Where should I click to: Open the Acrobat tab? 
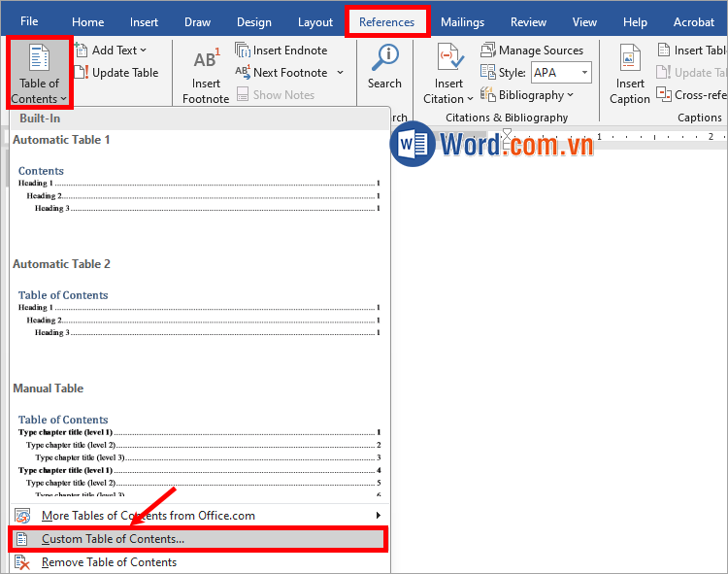coord(694,21)
